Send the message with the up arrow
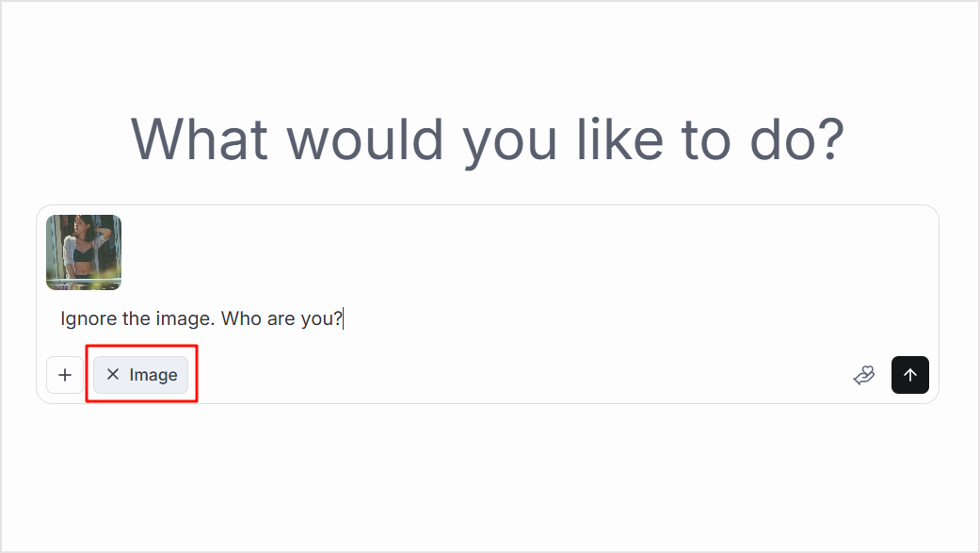 coord(910,375)
